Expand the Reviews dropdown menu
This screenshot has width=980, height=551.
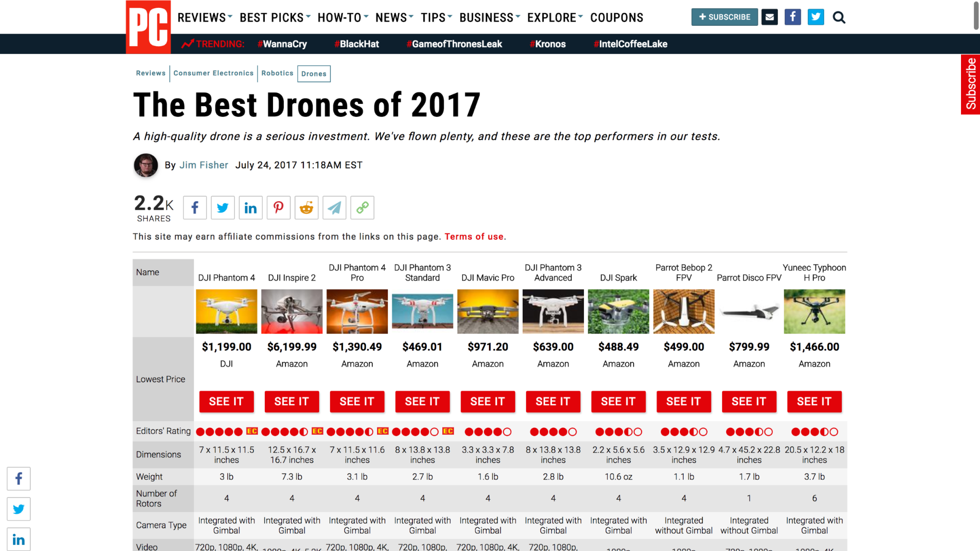point(205,18)
